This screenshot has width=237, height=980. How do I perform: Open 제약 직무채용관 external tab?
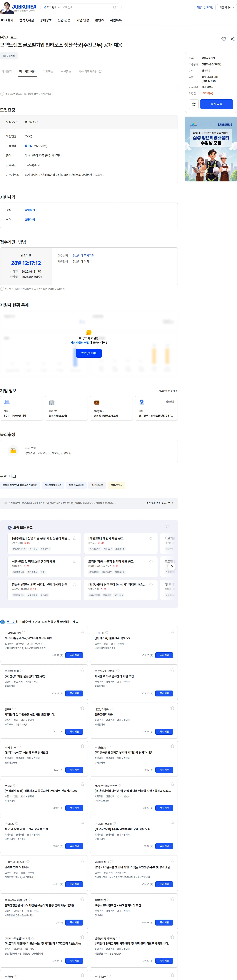pyautogui.click(x=90, y=72)
